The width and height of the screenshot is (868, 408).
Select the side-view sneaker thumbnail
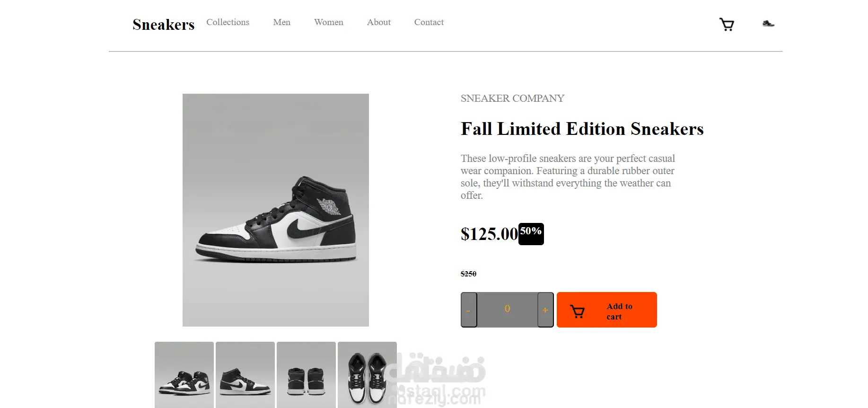pyautogui.click(x=245, y=375)
